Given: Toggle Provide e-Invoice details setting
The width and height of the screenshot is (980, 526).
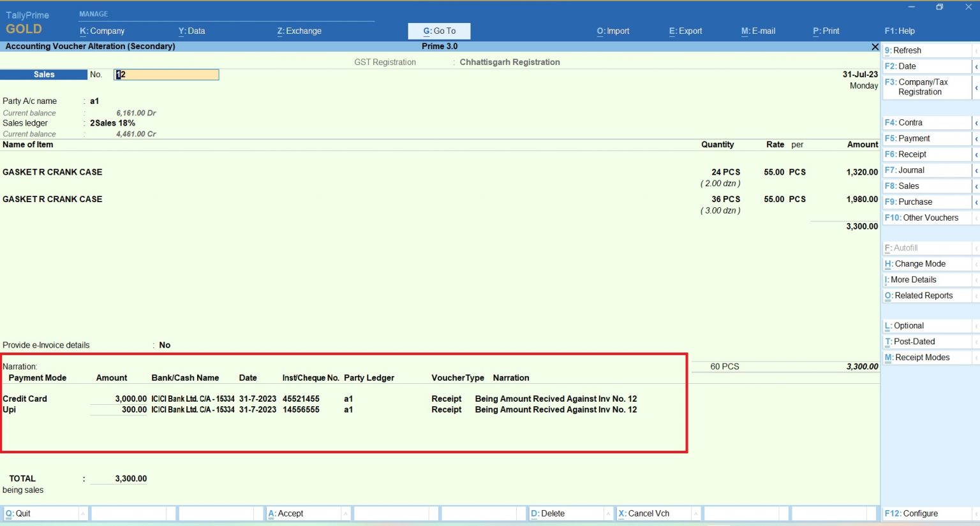Looking at the screenshot, I should point(164,345).
